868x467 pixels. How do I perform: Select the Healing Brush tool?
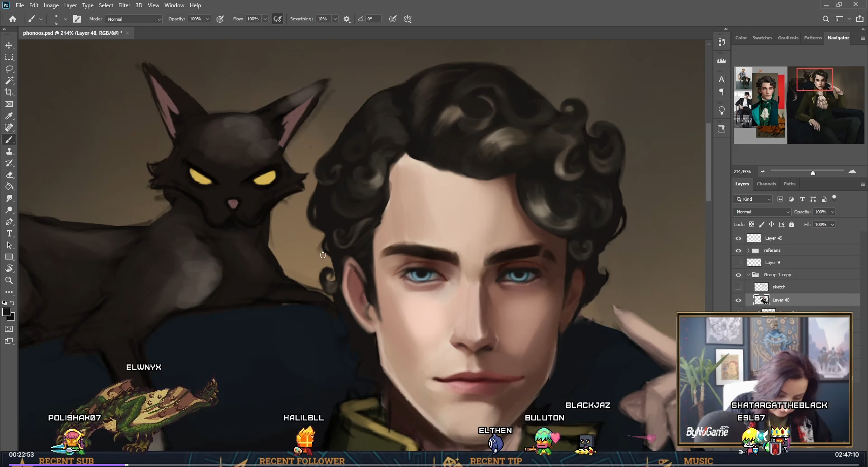(x=9, y=127)
